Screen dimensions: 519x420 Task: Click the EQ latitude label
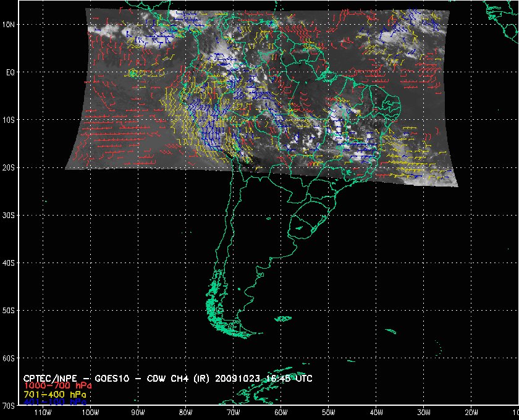click(x=11, y=72)
